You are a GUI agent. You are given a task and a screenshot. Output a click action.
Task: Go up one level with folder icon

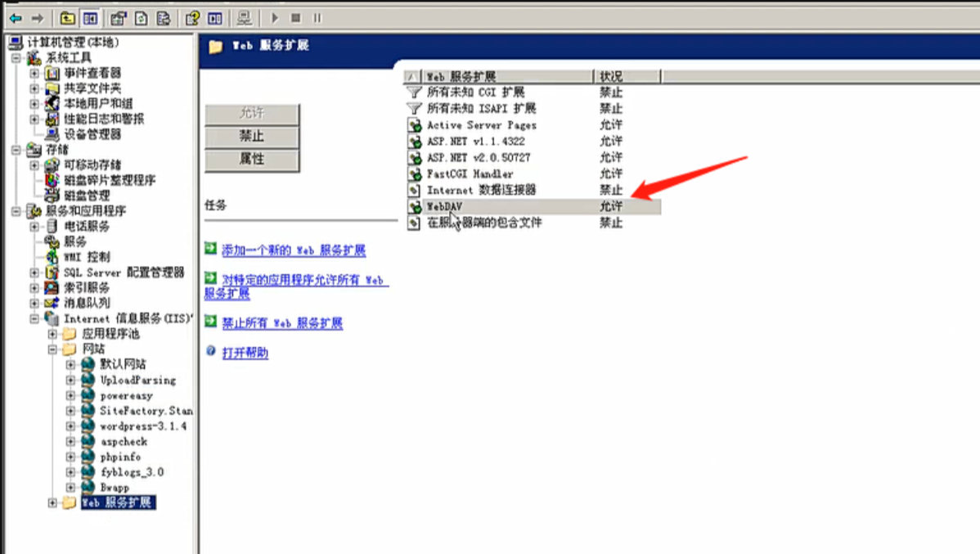68,18
